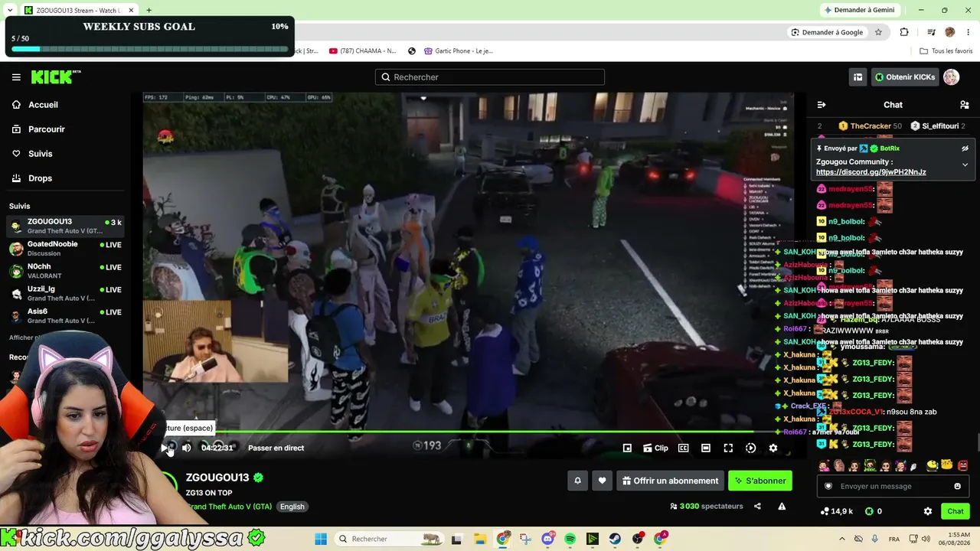The image size is (980, 551).
Task: Open the Kick hamburger menu
Action: pos(16,77)
